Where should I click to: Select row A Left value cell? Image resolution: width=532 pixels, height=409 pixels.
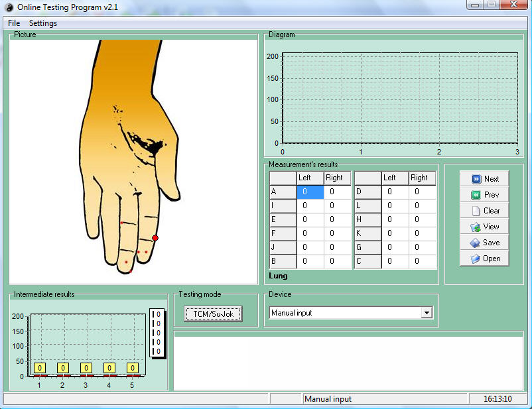[310, 192]
